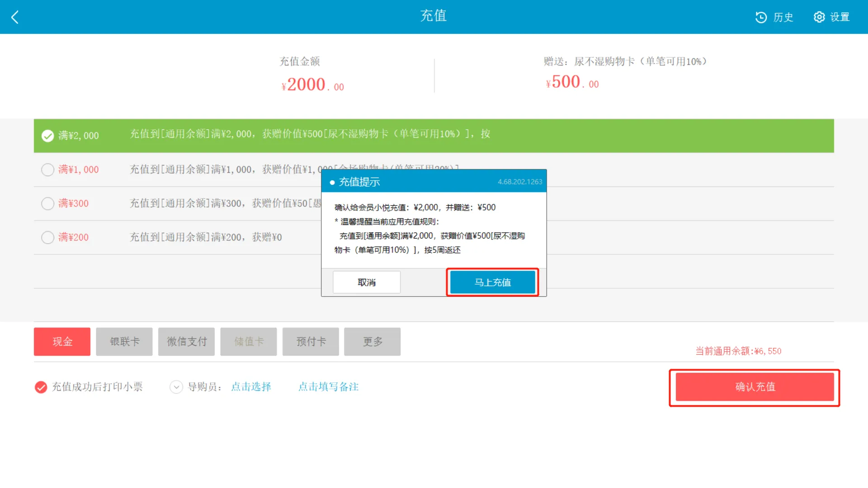Expand 更多 payment methods
Viewport: 868px width, 488px height.
372,342
